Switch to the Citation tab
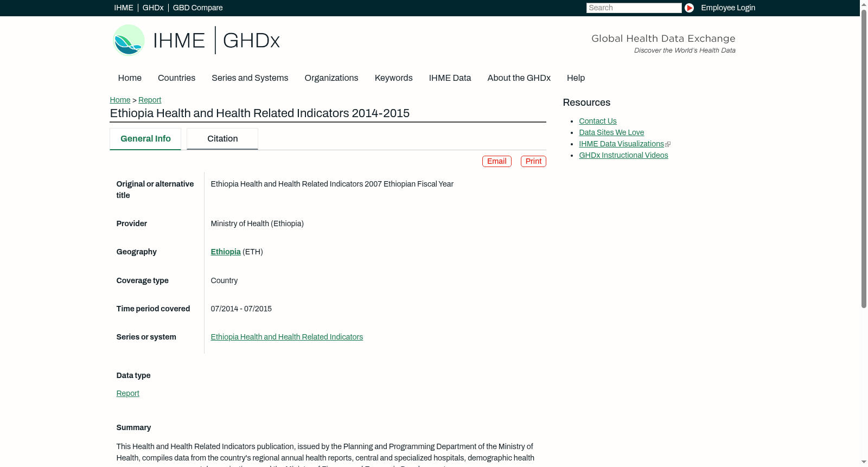This screenshot has height=467, width=868. click(x=222, y=139)
